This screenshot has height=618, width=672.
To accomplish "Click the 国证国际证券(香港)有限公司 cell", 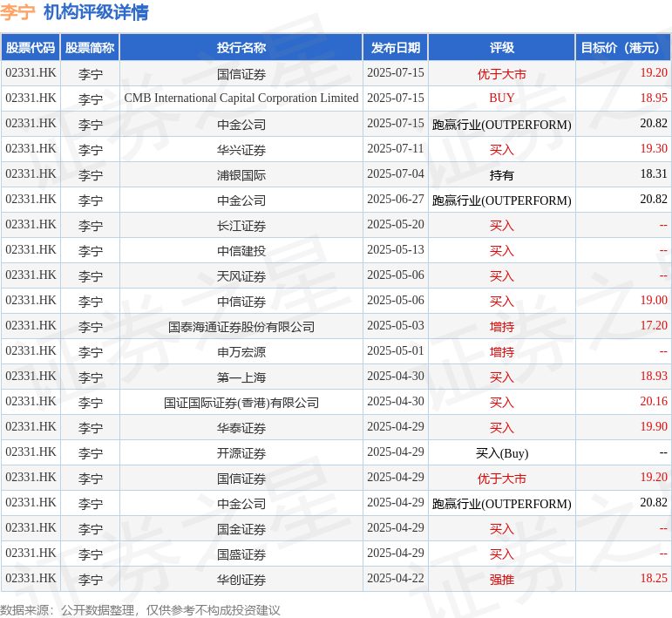I will (x=241, y=403).
